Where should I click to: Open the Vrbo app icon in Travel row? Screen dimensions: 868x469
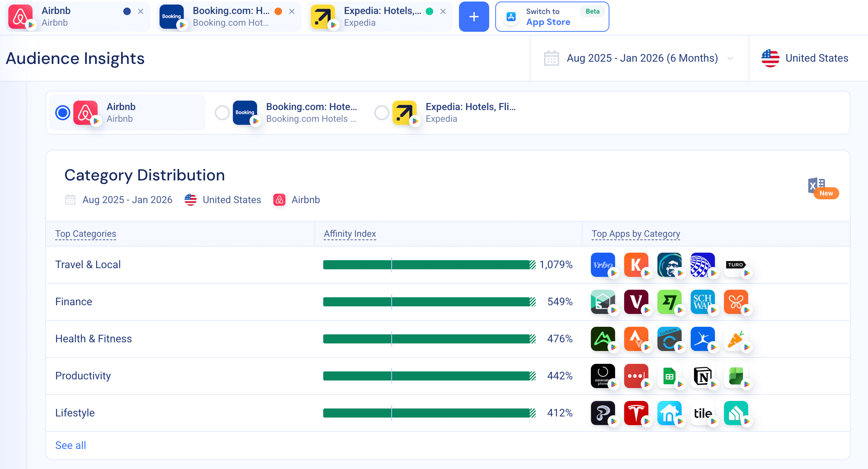[603, 265]
